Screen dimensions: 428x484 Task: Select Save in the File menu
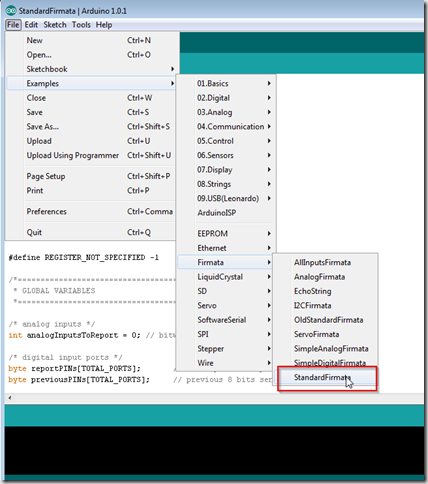[91, 112]
